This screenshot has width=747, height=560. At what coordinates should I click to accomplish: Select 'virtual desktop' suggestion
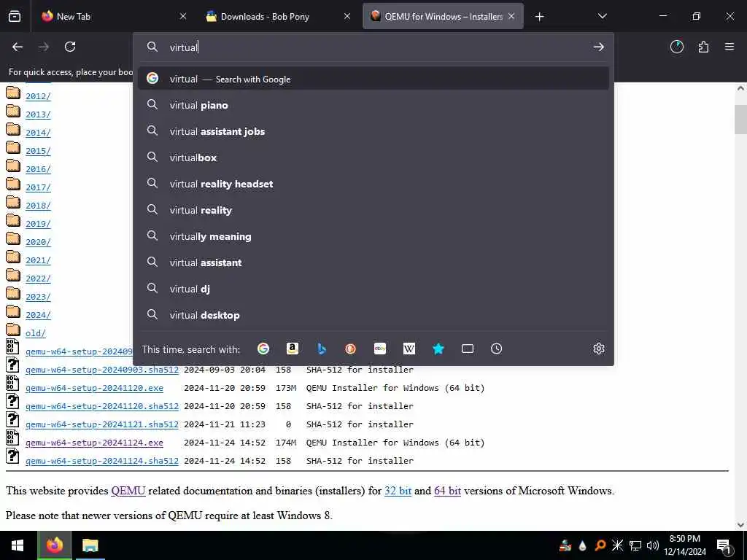(x=373, y=314)
